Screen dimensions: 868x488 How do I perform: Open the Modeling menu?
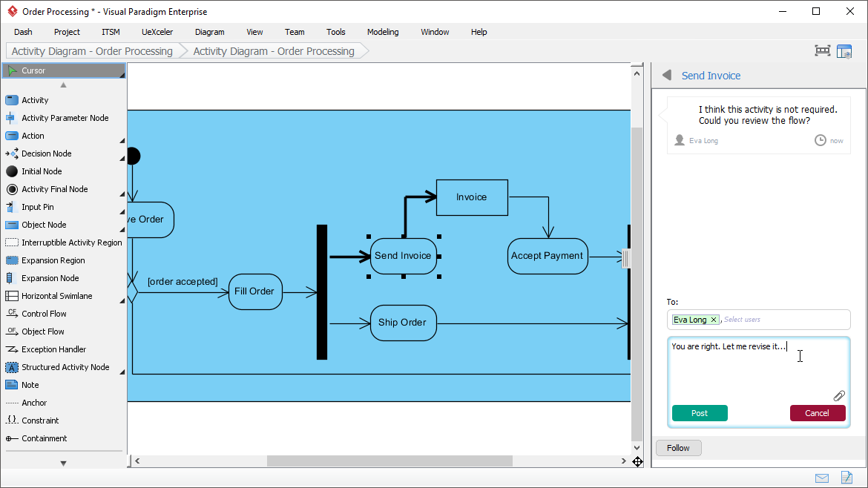383,32
